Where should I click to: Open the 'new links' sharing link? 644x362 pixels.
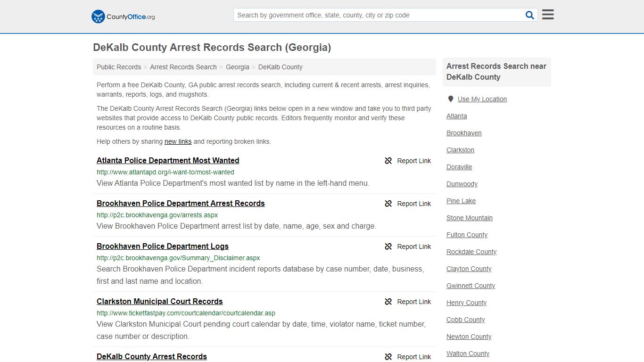178,141
